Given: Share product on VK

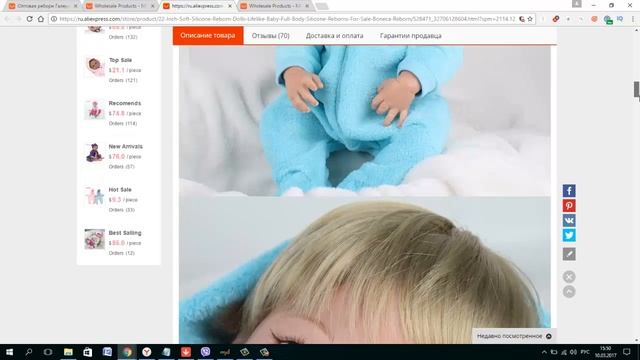Looking at the screenshot, I should (x=569, y=220).
